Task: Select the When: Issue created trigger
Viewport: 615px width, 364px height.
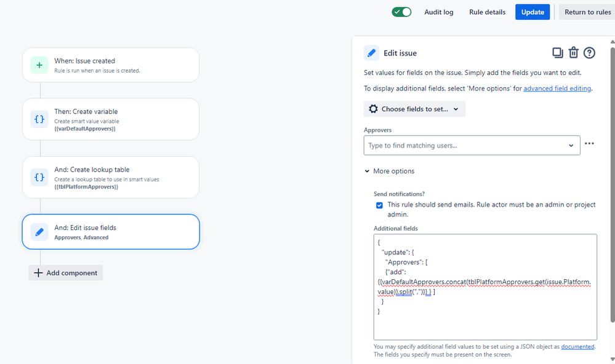Action: pyautogui.click(x=111, y=65)
